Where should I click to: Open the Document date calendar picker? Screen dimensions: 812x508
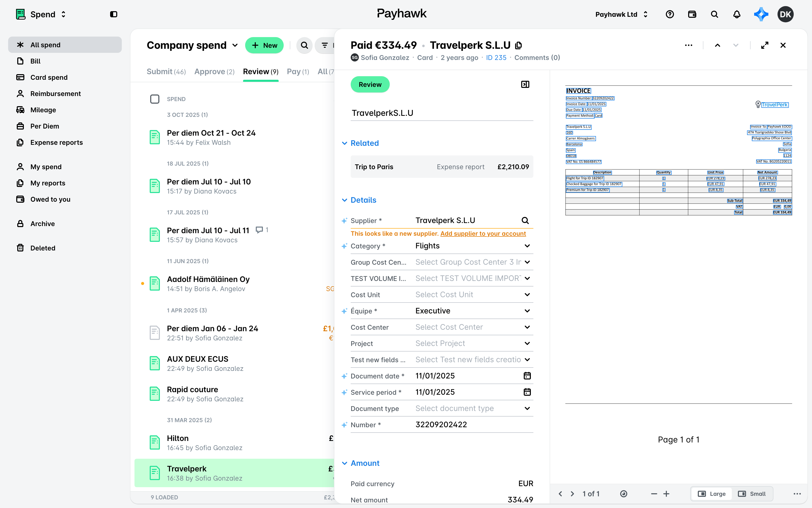tap(527, 376)
